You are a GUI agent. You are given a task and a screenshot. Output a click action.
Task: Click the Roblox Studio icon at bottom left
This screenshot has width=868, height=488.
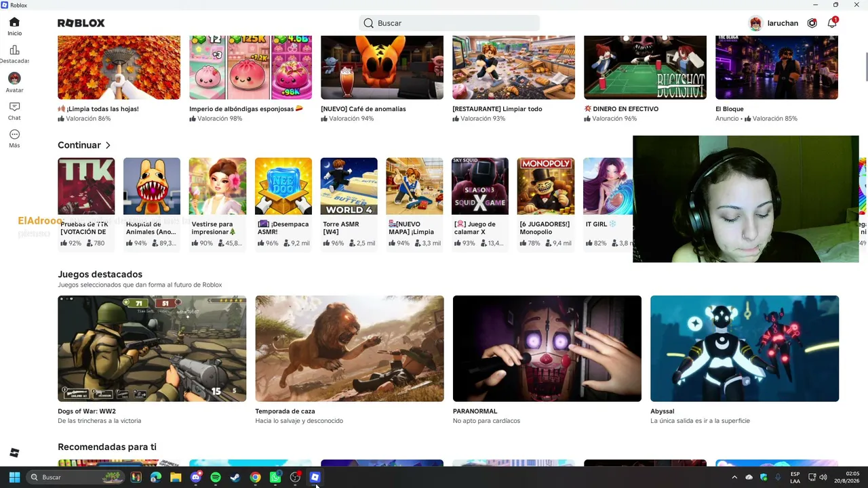(14, 453)
